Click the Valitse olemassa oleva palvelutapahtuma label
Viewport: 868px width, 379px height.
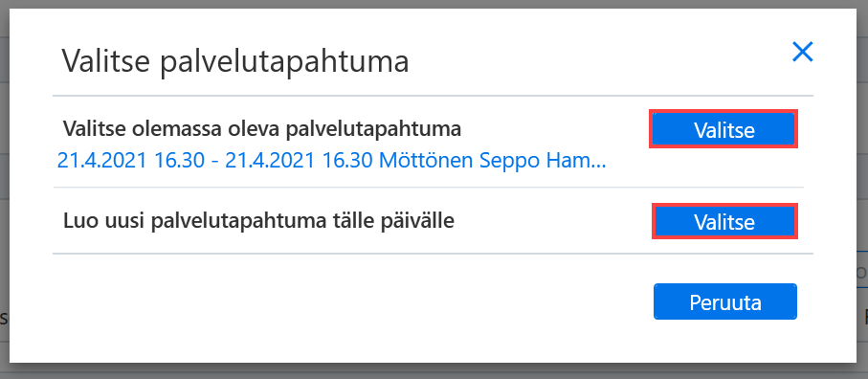pos(262,129)
